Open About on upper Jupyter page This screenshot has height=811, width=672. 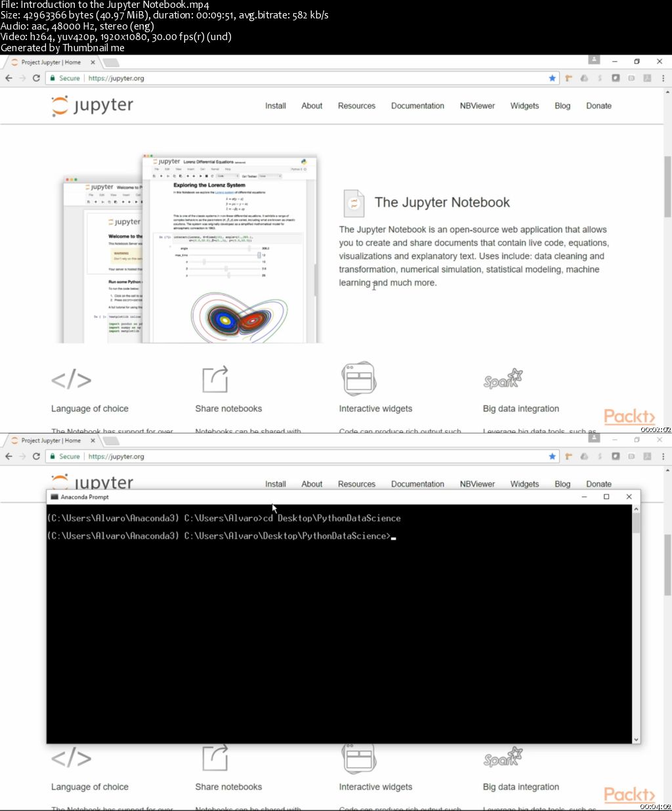click(312, 106)
